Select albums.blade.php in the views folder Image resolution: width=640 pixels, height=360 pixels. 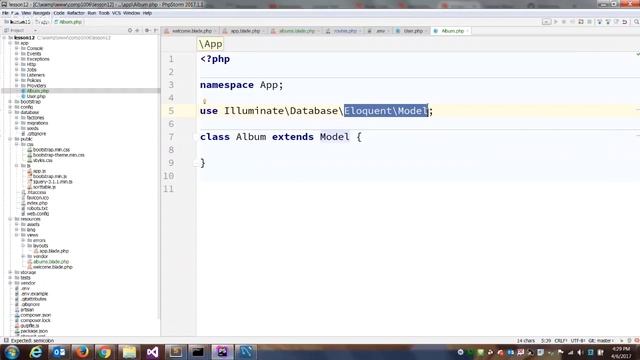pos(51,262)
